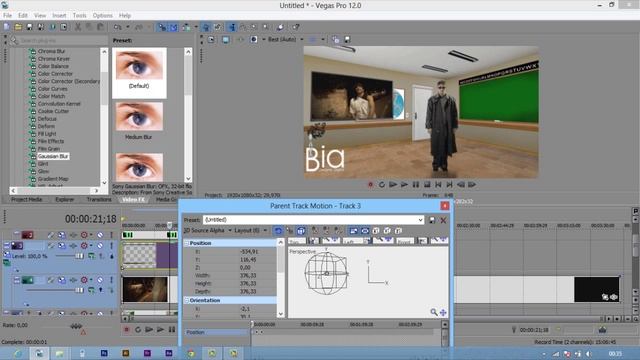The height and width of the screenshot is (360, 640).
Task: Click Save Preset icon in Track Motion dialog
Action: click(432, 220)
